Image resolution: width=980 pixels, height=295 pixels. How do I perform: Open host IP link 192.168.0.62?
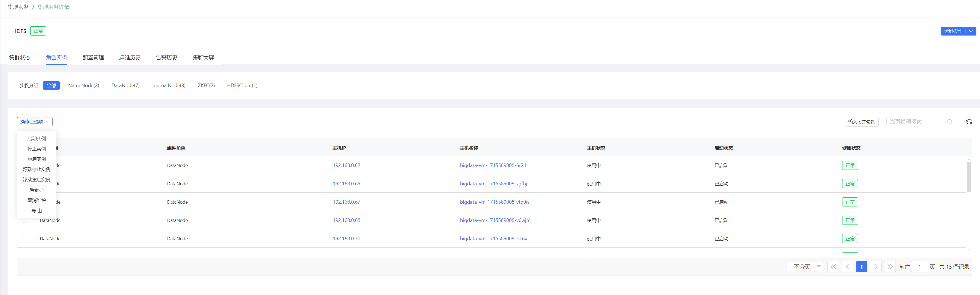[x=346, y=165]
